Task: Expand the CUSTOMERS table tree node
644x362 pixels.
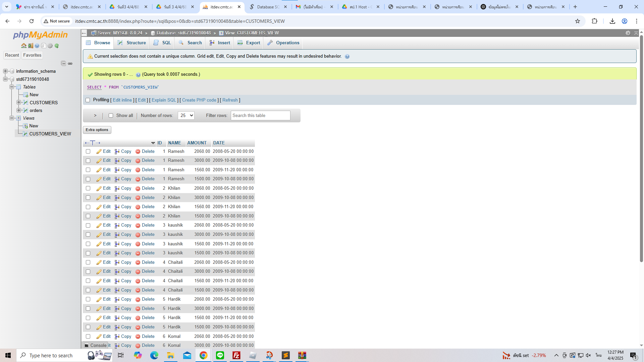Action: coord(19,103)
